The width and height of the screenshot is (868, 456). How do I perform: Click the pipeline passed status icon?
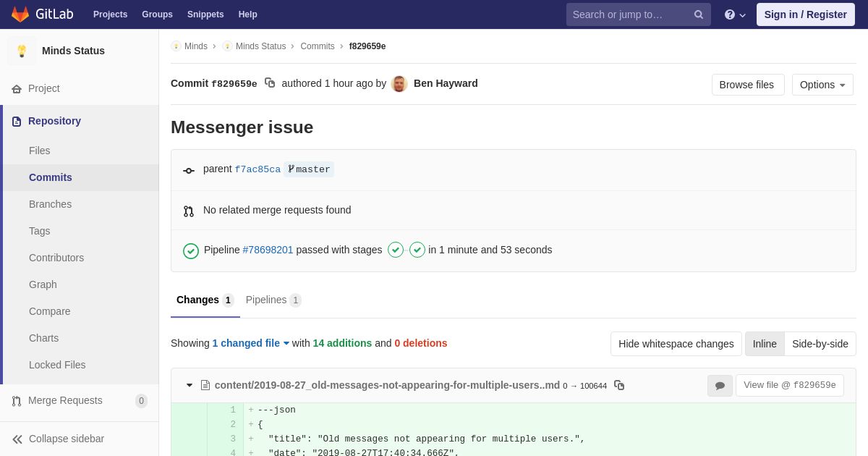pyautogui.click(x=191, y=250)
